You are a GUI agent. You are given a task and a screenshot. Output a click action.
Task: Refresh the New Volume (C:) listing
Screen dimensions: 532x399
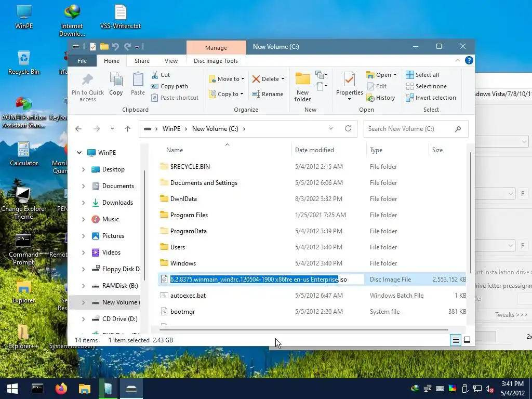click(x=348, y=129)
